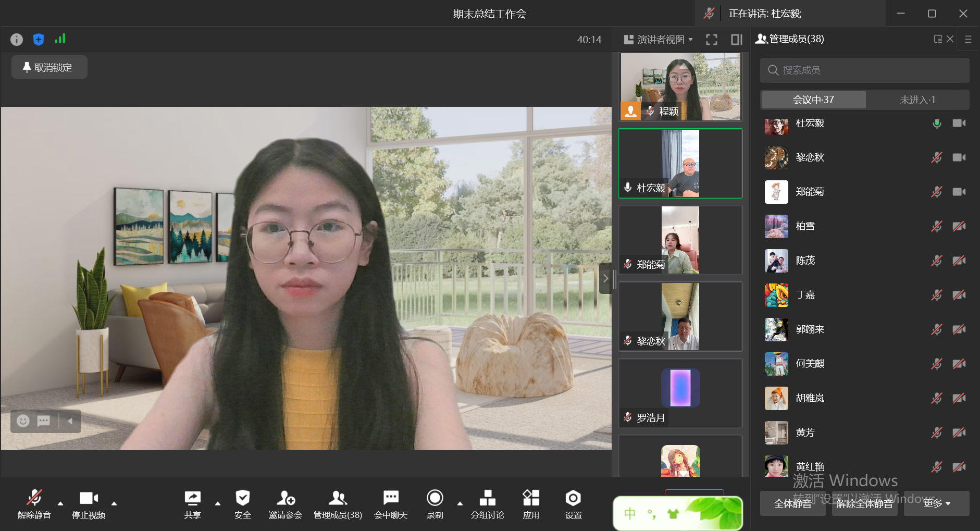Unmute 柏雪 in member list
This screenshot has width=980, height=531.
pyautogui.click(x=937, y=226)
